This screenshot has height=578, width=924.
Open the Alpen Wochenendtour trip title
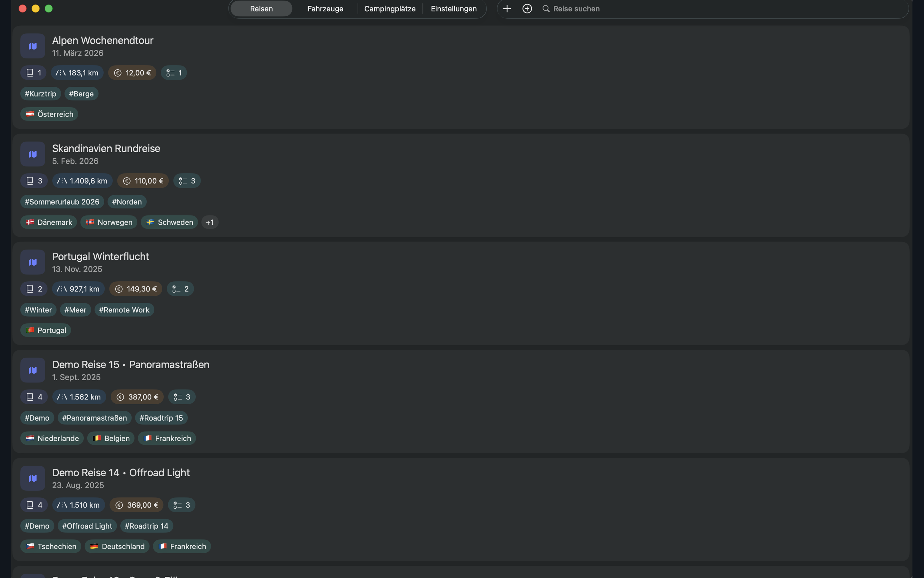(103, 40)
